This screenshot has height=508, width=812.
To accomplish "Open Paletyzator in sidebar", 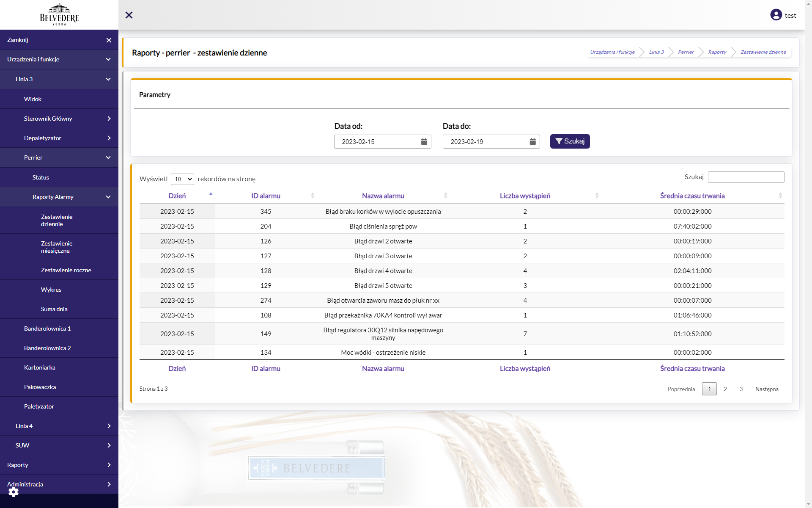I will pos(59,406).
